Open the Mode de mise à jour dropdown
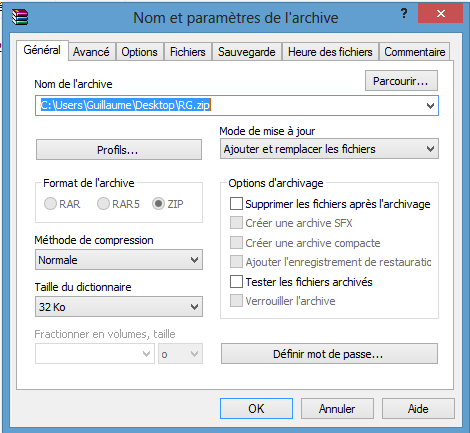This screenshot has height=433, width=470. tap(329, 149)
